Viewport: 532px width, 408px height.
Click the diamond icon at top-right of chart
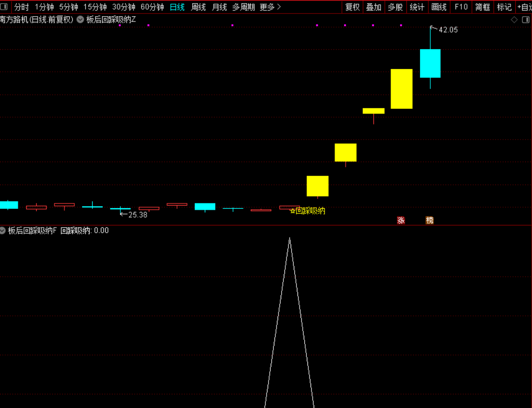[x=514, y=20]
